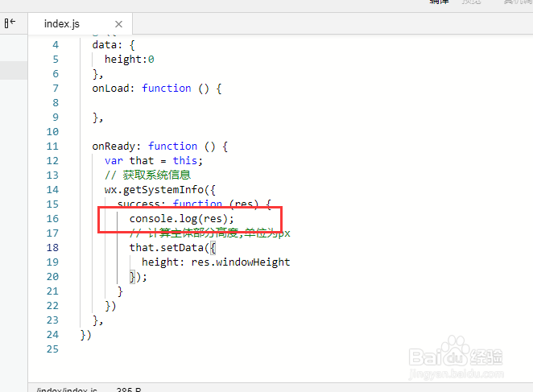533x392 pixels.
Task: Click the 'onReady: function () {' line
Action: click(x=159, y=146)
